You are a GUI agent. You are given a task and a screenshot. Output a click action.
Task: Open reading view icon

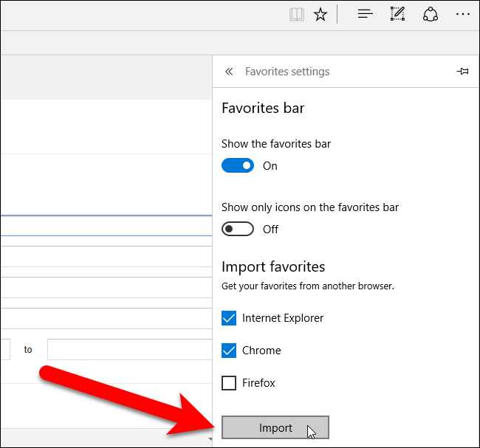point(297,14)
